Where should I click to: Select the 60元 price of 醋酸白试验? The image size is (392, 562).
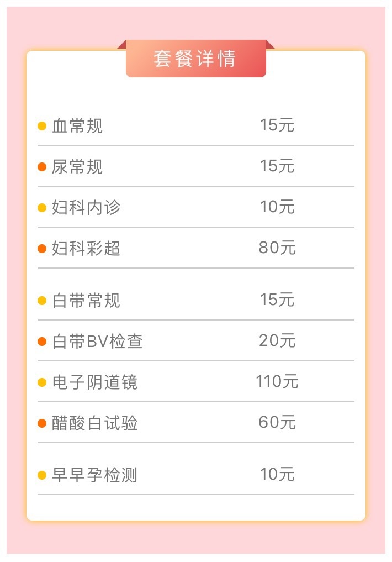[278, 422]
